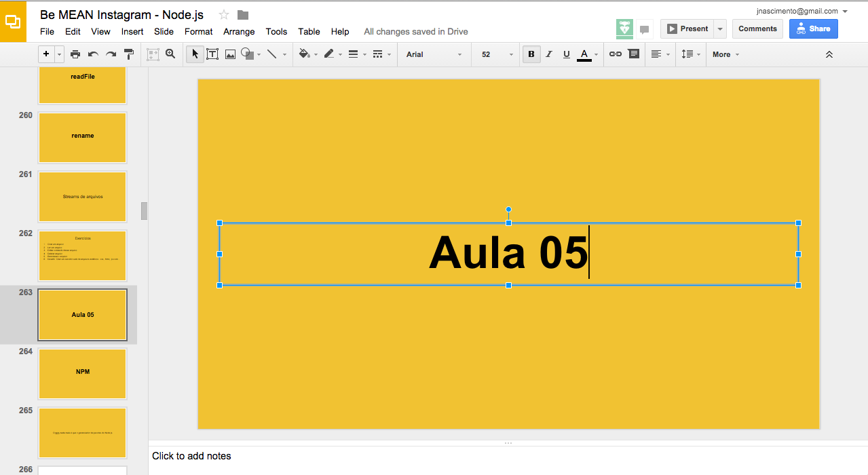The width and height of the screenshot is (868, 475).
Task: Activate the paint format tool
Action: click(x=129, y=54)
